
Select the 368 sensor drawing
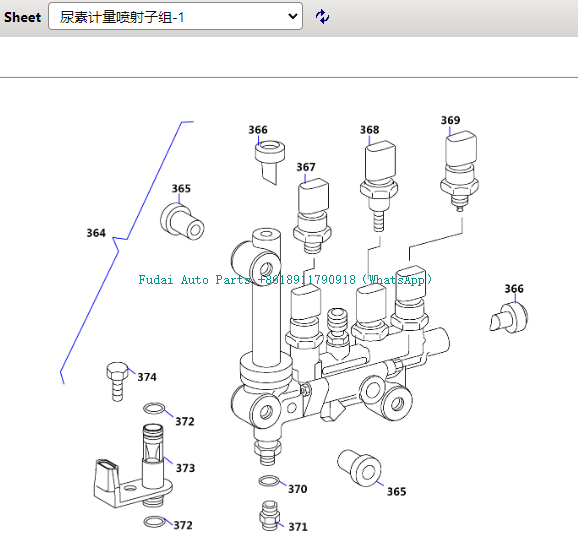click(379, 185)
